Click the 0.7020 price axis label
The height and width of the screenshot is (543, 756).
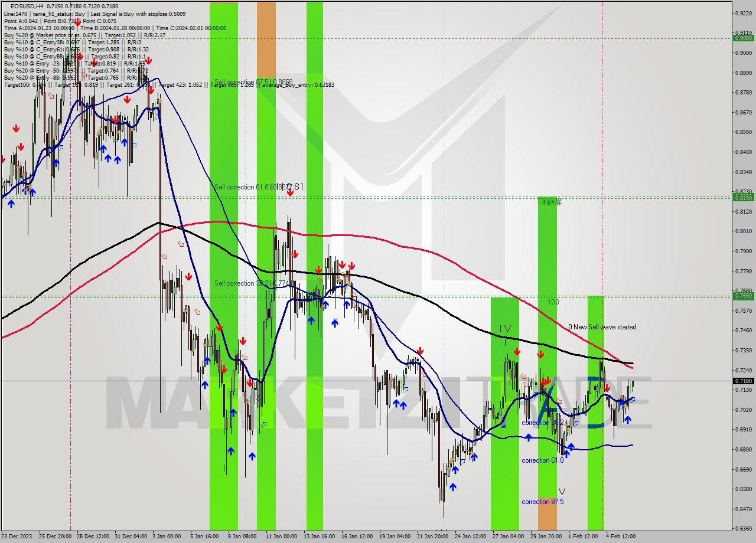pos(742,410)
